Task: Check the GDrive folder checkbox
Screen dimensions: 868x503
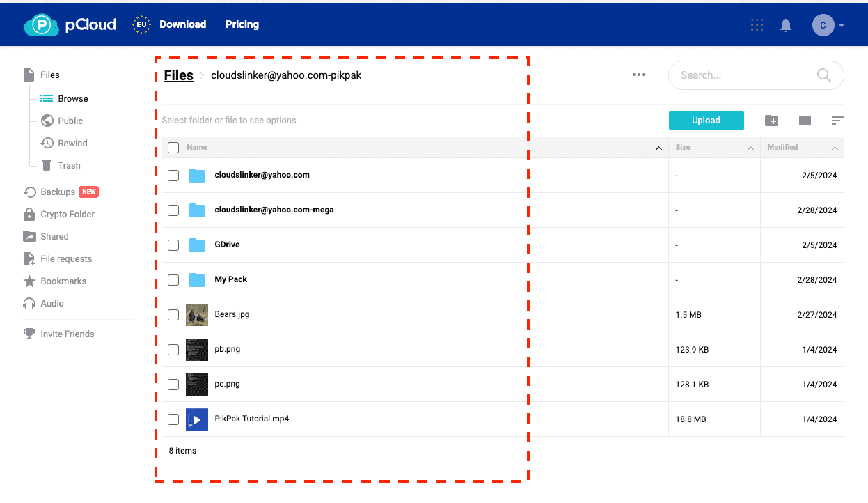Action: (x=173, y=245)
